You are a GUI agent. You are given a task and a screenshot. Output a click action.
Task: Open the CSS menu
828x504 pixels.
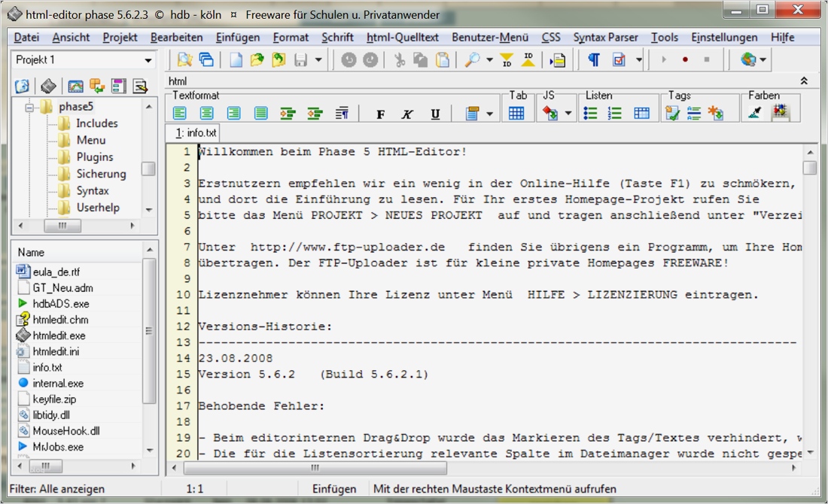tap(551, 38)
